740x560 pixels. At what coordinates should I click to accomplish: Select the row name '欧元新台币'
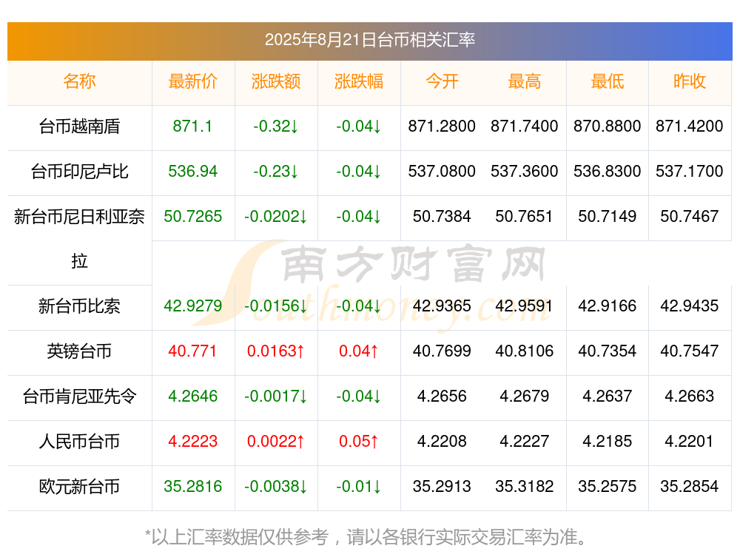[79, 487]
